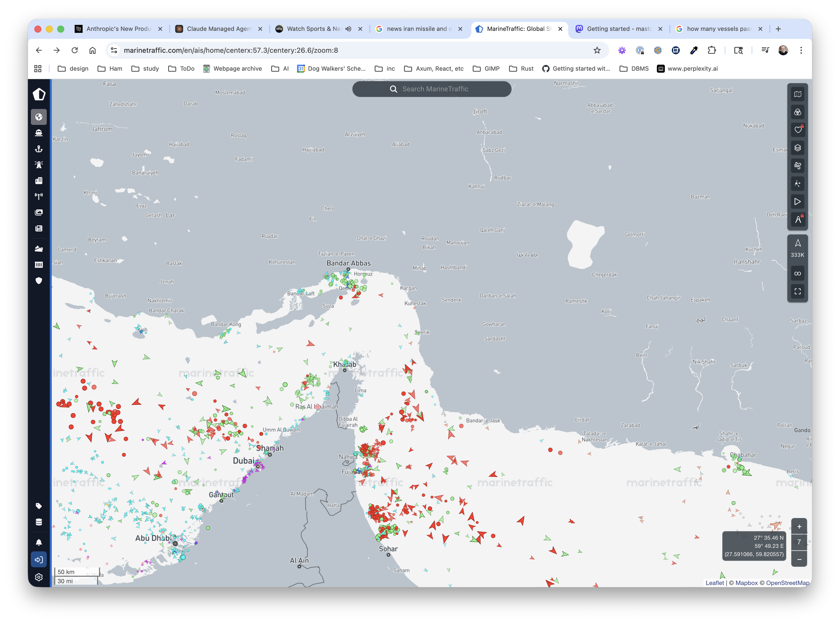Select the Live Map globe icon

click(x=39, y=117)
